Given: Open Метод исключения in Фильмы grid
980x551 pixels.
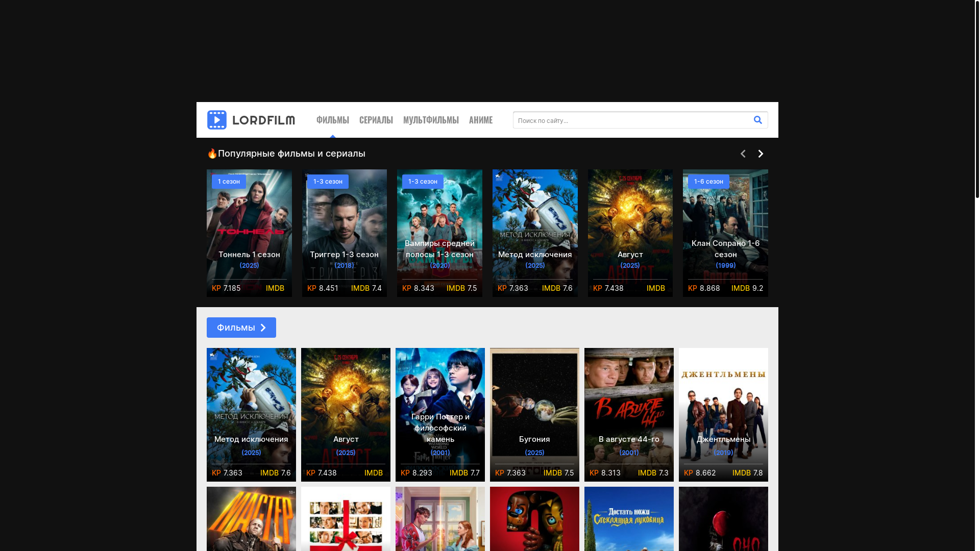Looking at the screenshot, I should pos(251,415).
